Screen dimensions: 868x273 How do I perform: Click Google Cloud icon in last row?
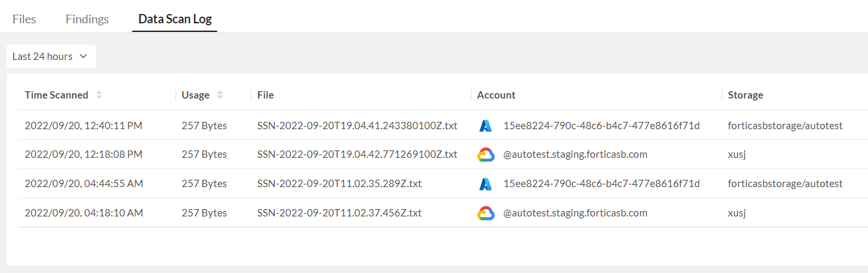coord(485,213)
